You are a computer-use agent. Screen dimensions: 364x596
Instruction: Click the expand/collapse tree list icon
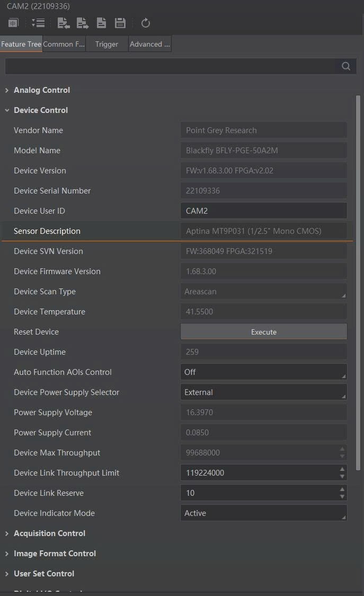click(x=38, y=23)
